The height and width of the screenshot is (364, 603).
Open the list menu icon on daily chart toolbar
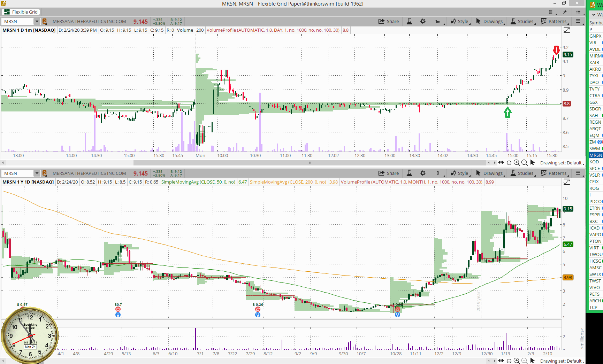[578, 173]
